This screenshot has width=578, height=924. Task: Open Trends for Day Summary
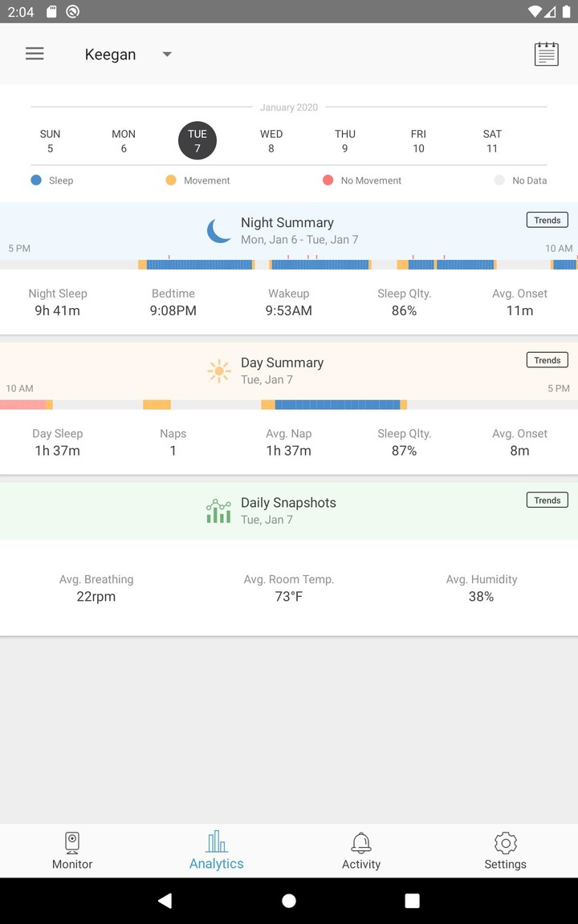pos(547,360)
